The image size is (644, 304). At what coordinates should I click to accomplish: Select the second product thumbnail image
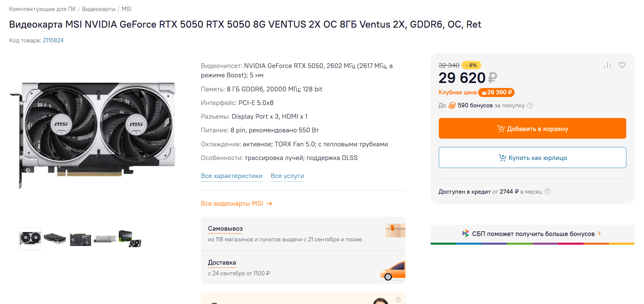click(55, 239)
